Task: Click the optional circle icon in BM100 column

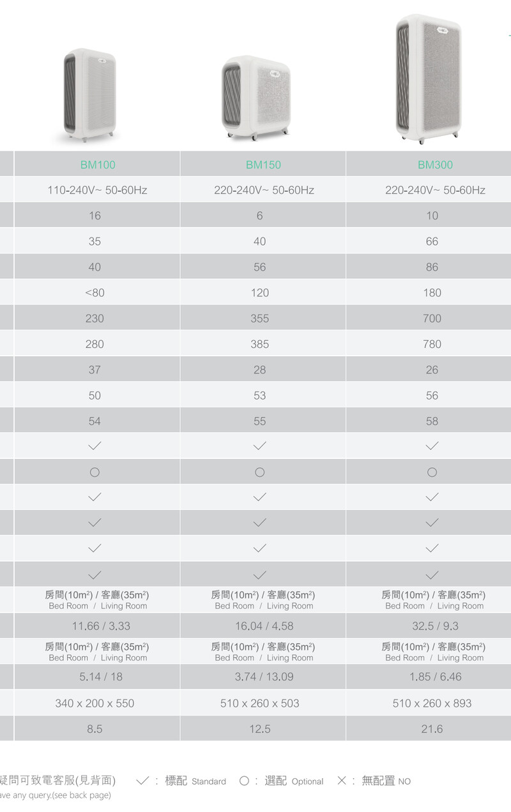Action: point(95,472)
